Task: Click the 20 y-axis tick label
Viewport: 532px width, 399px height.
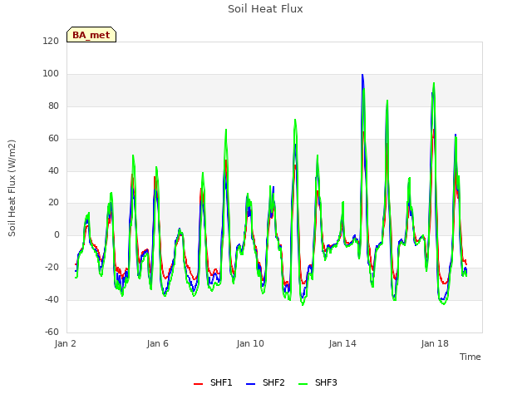Action: (53, 203)
